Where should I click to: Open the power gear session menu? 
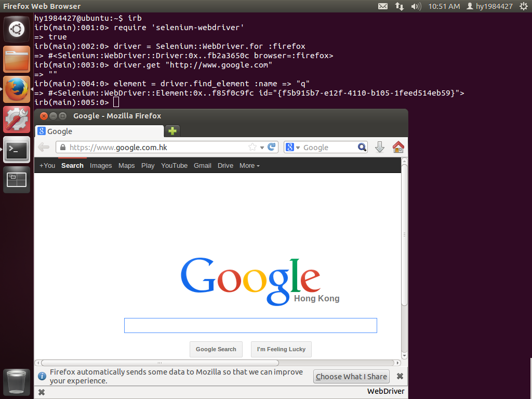[x=524, y=6]
